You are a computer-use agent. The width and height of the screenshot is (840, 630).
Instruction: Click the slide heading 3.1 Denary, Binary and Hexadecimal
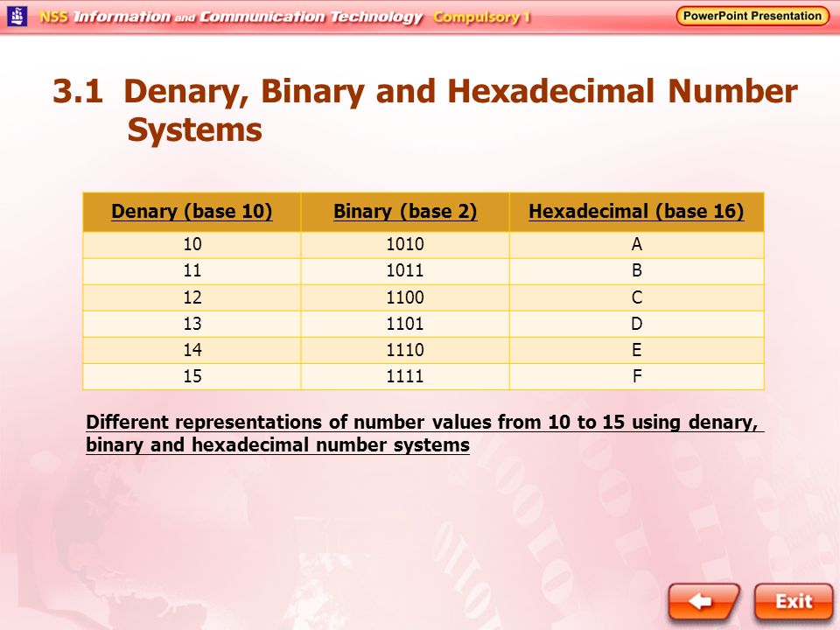pyautogui.click(x=424, y=110)
